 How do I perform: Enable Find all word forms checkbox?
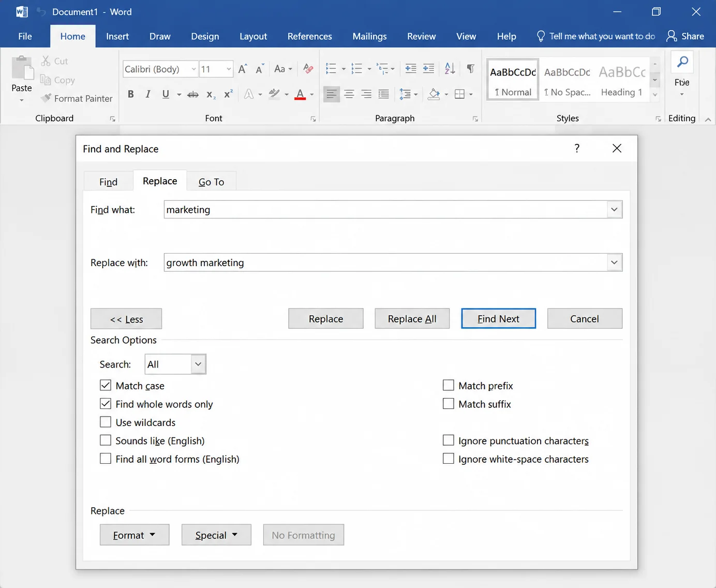[106, 459]
